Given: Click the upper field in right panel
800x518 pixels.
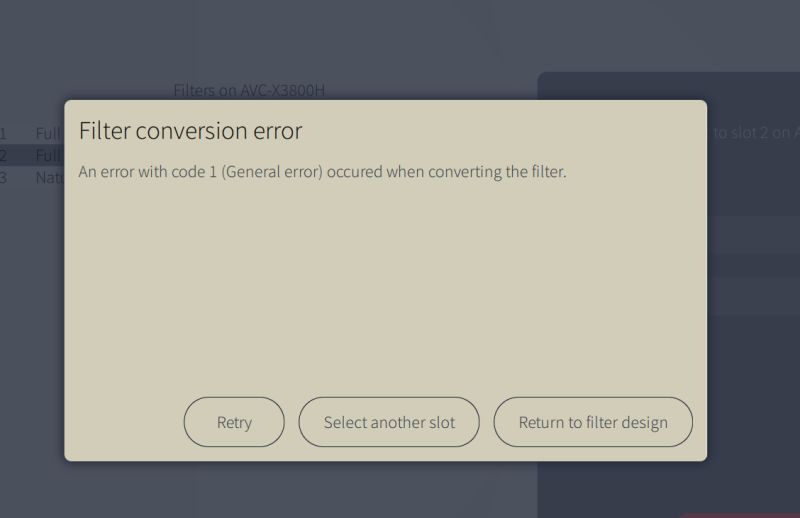Looking at the screenshot, I should [x=753, y=234].
